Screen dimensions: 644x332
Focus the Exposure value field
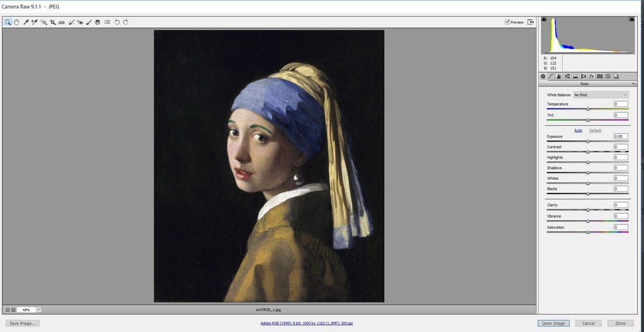621,136
